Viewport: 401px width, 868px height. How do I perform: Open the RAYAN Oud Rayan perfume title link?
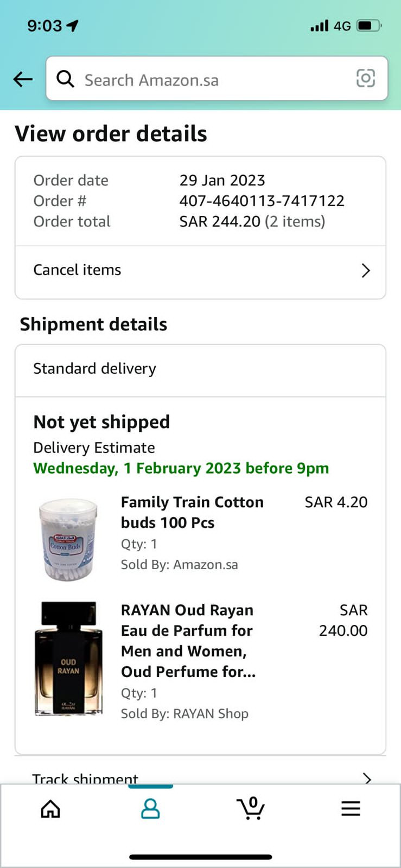(x=188, y=641)
